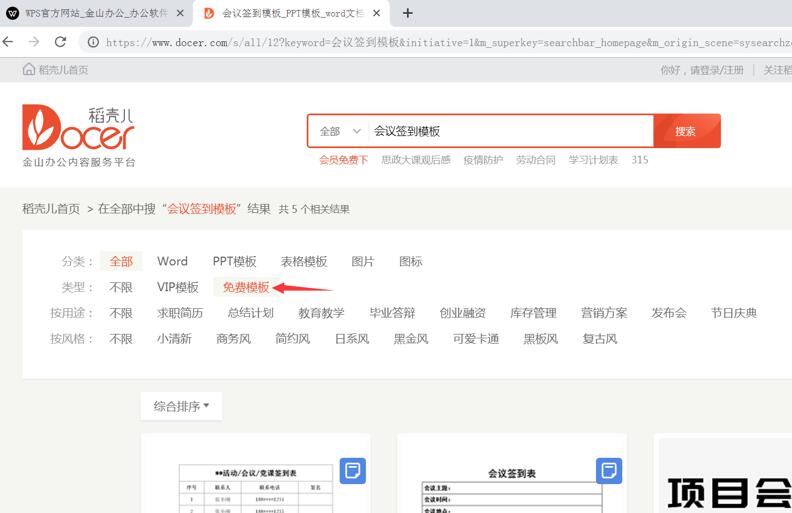Open the 活动/会议/党课签到表 template thumbnail

click(x=256, y=474)
